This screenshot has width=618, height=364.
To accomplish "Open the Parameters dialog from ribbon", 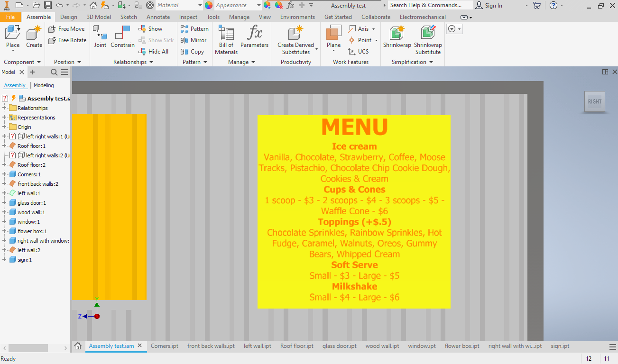I will click(x=254, y=37).
